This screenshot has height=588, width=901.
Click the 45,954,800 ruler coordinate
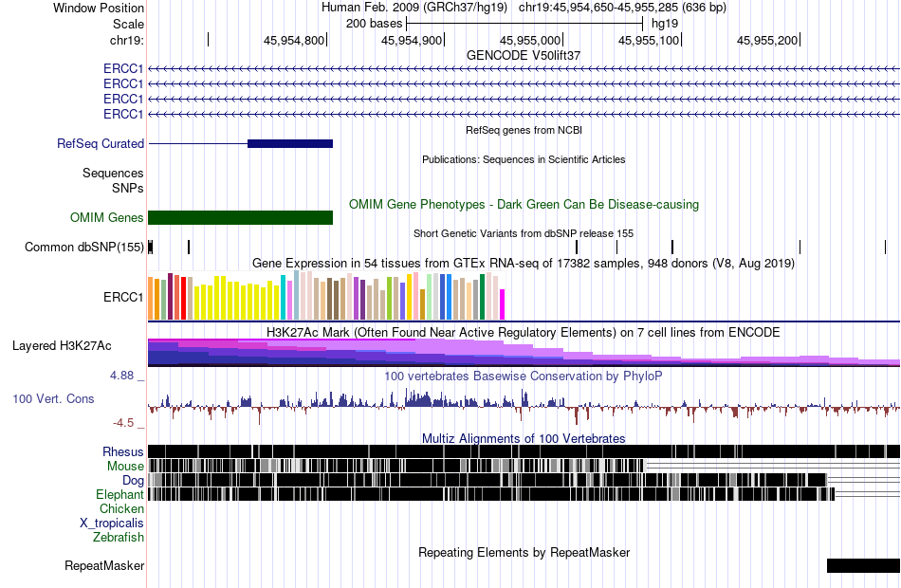click(x=294, y=40)
